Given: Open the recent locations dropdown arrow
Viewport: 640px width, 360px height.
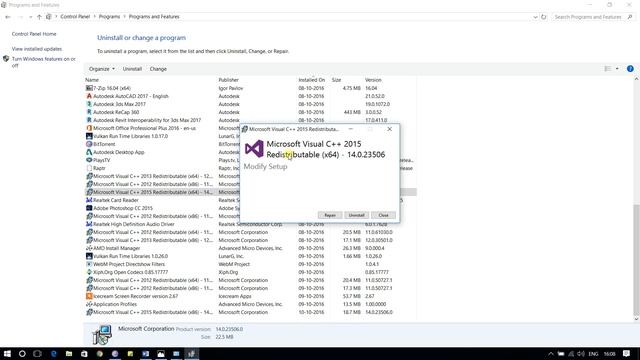Looking at the screenshot, I should pos(31,17).
